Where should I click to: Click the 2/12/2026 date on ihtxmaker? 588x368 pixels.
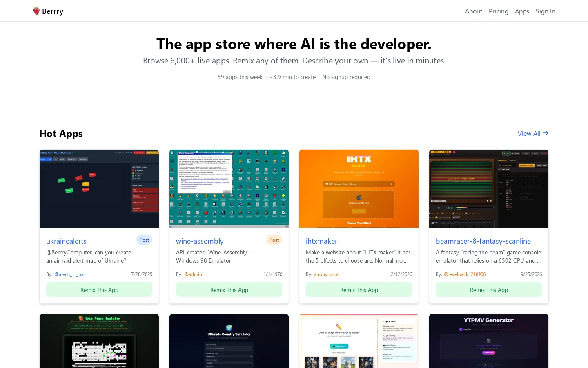[x=401, y=274]
